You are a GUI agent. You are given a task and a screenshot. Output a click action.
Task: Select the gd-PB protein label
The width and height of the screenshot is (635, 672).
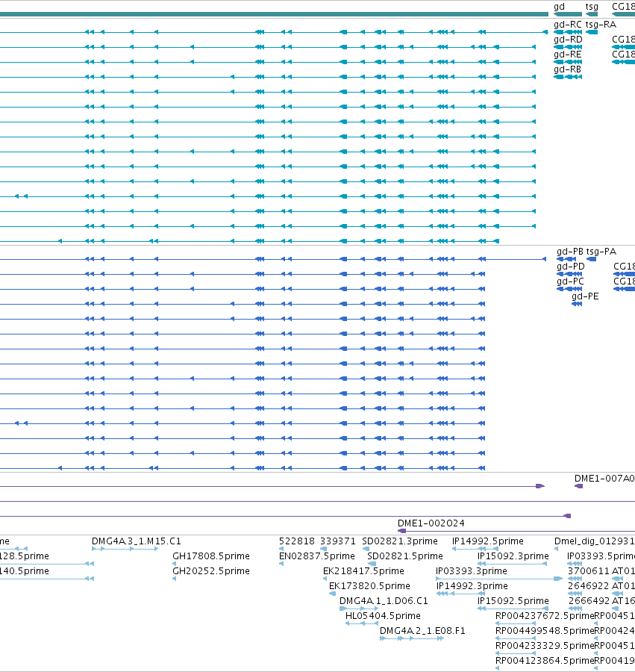(570, 252)
